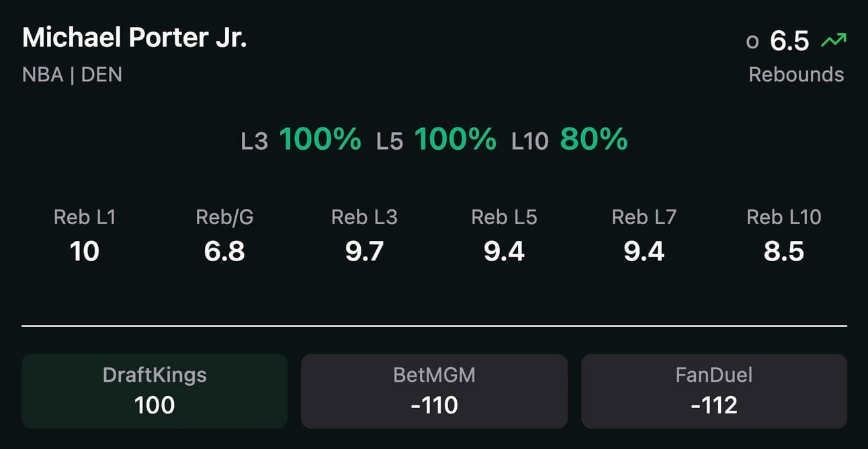The width and height of the screenshot is (868, 449).
Task: Select the L10 80% hit rate
Action: point(570,140)
